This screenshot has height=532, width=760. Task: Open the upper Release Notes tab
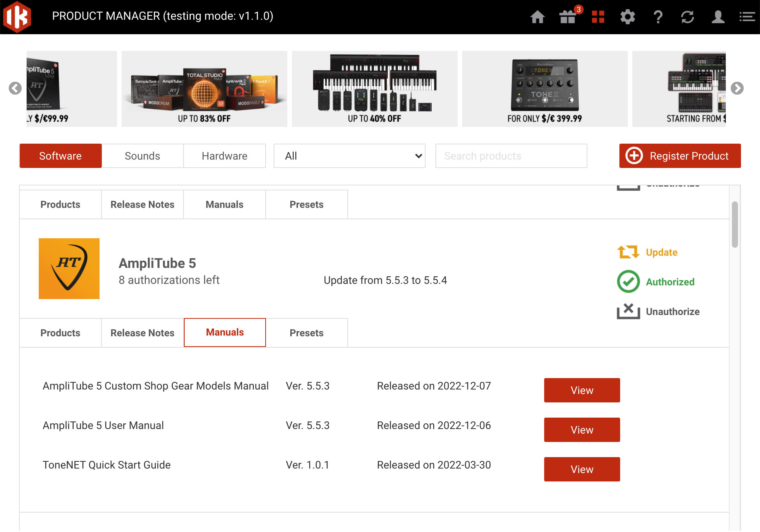[142, 204]
